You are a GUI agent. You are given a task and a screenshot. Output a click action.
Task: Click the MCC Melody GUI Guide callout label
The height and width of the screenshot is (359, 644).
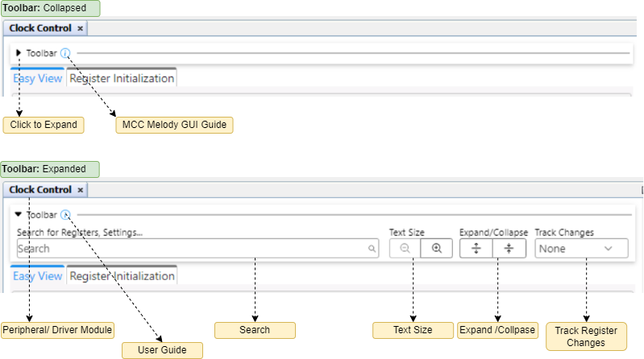click(173, 125)
